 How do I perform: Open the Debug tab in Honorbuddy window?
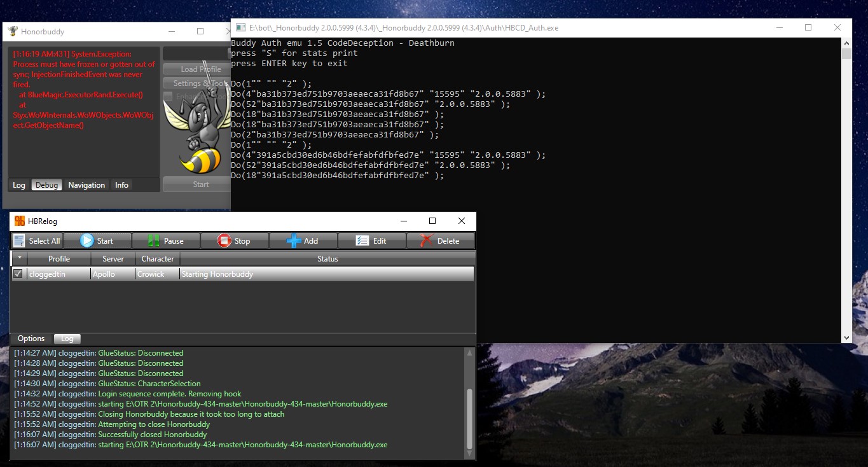coord(46,185)
